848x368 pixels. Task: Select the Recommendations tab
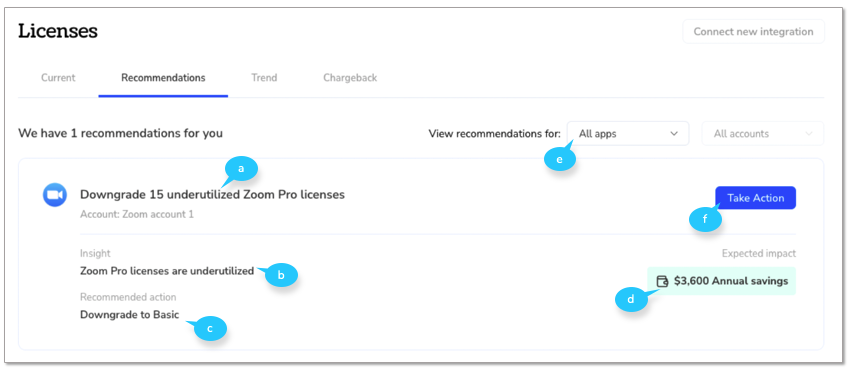163,77
